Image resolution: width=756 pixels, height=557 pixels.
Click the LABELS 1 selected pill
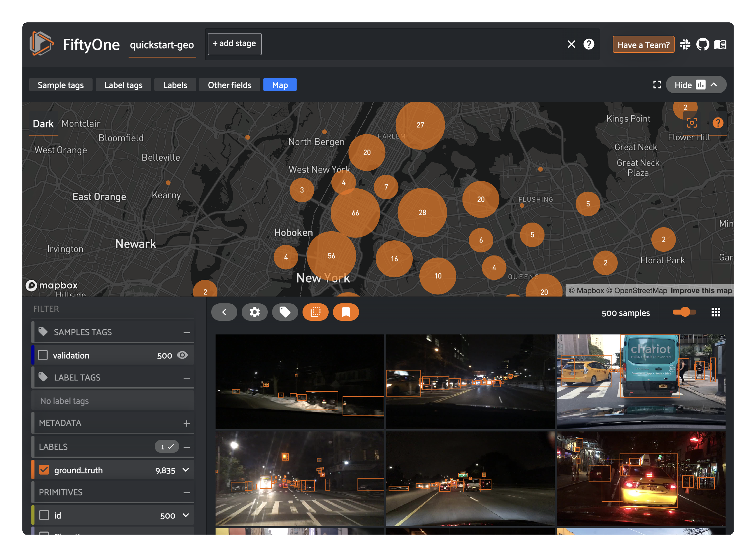[167, 446]
